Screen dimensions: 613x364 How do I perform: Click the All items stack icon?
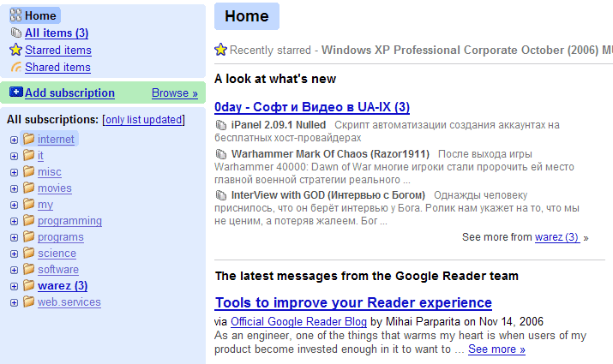(x=16, y=33)
